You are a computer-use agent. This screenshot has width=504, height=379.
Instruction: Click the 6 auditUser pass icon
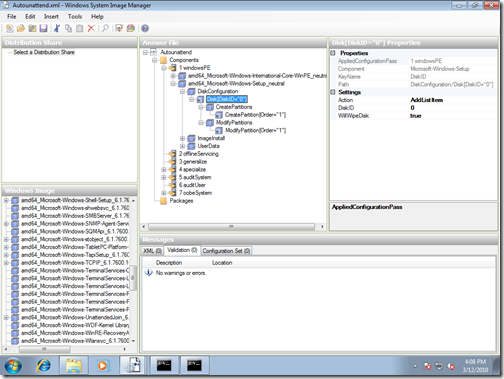point(172,185)
